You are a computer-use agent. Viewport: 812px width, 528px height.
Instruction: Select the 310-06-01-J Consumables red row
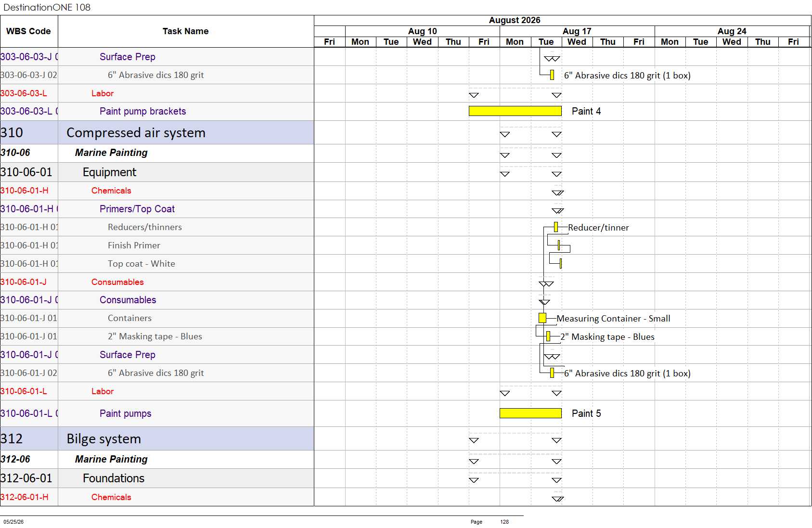coord(157,282)
